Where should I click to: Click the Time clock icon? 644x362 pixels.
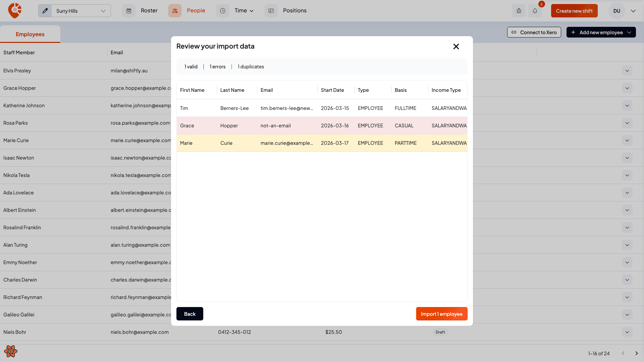coord(223,11)
